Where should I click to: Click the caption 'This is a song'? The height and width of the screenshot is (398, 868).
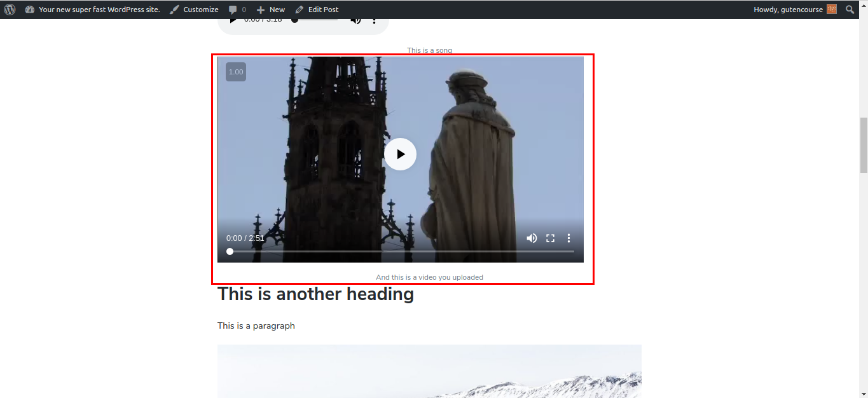(429, 50)
